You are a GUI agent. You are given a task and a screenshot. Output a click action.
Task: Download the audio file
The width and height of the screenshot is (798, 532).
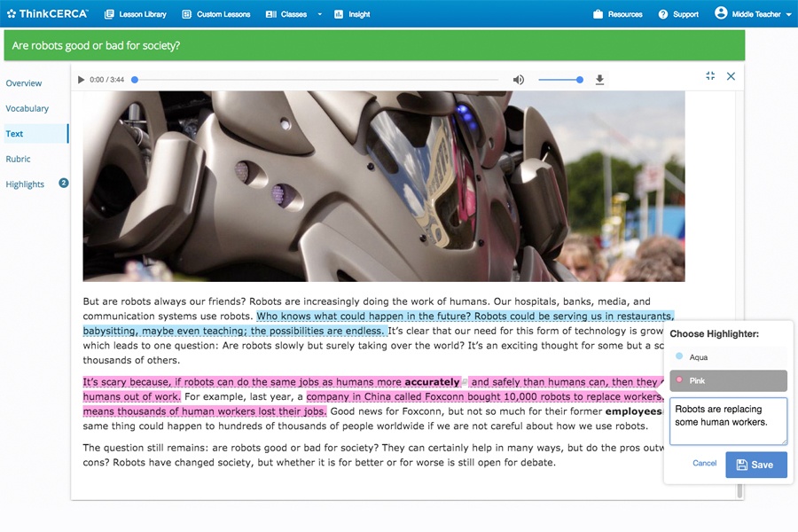pos(599,80)
